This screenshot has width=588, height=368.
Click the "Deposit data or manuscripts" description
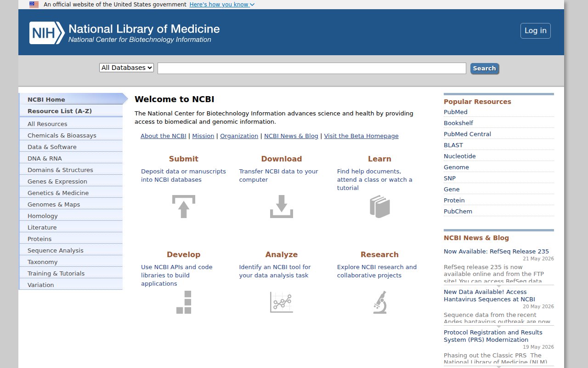(x=183, y=176)
